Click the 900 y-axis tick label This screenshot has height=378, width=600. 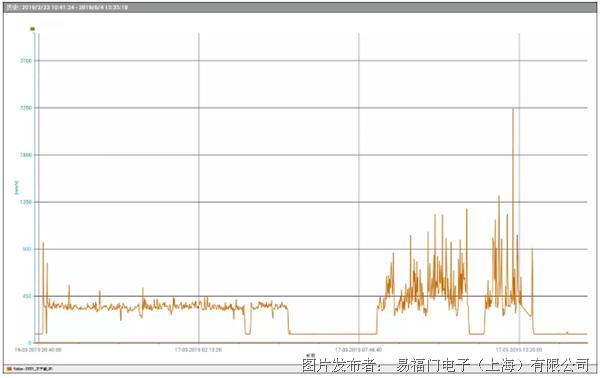pos(27,249)
